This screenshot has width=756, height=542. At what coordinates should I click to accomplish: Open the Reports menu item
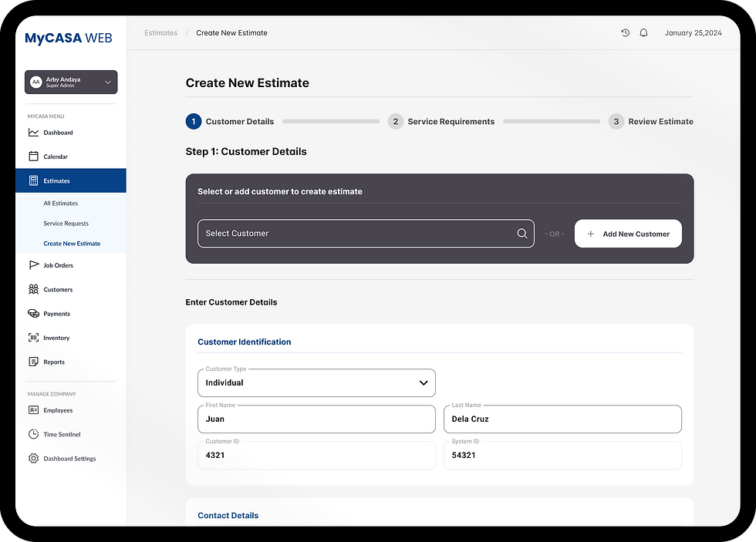(71, 362)
